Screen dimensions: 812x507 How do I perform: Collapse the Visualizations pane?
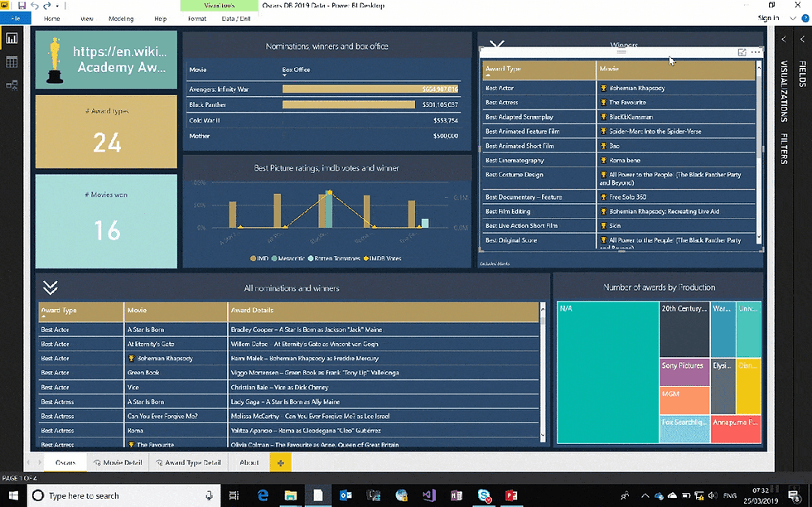(x=782, y=38)
